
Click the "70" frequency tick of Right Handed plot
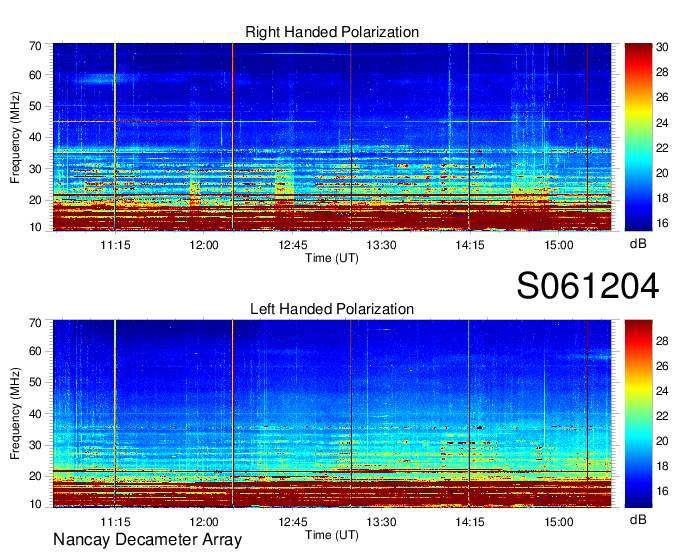click(35, 46)
